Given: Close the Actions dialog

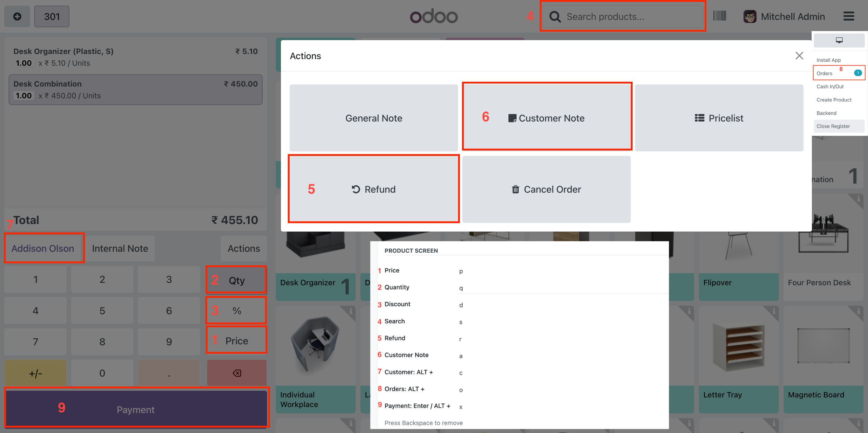Looking at the screenshot, I should point(799,56).
